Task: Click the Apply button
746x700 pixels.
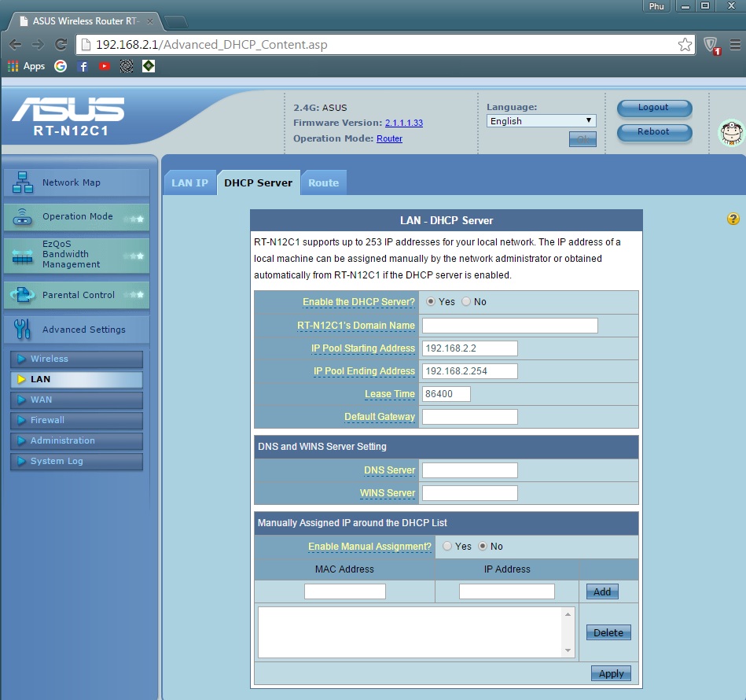Action: point(611,673)
